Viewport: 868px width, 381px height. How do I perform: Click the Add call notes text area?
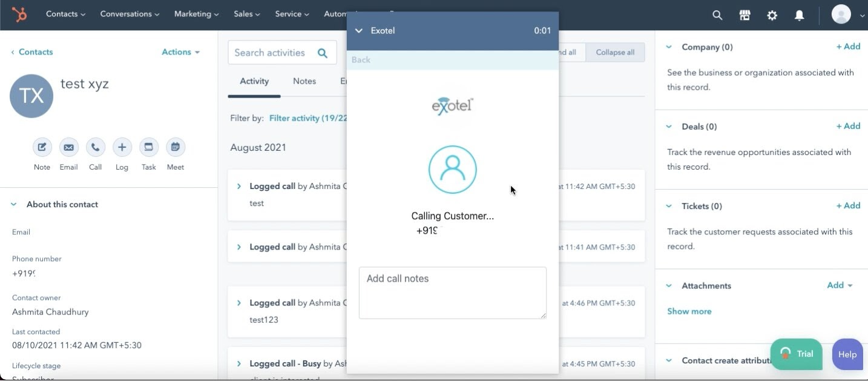[x=453, y=293]
